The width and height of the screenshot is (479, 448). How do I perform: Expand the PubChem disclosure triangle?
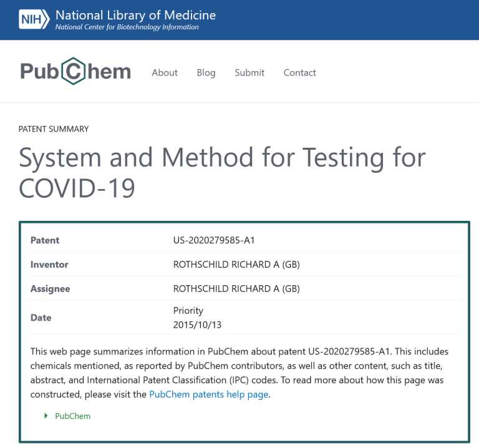pos(46,416)
